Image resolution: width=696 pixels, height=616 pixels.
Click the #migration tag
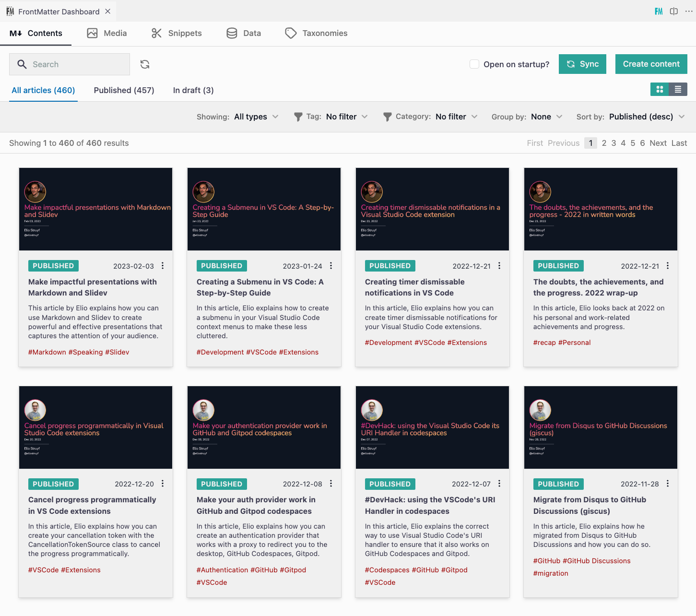pyautogui.click(x=551, y=573)
